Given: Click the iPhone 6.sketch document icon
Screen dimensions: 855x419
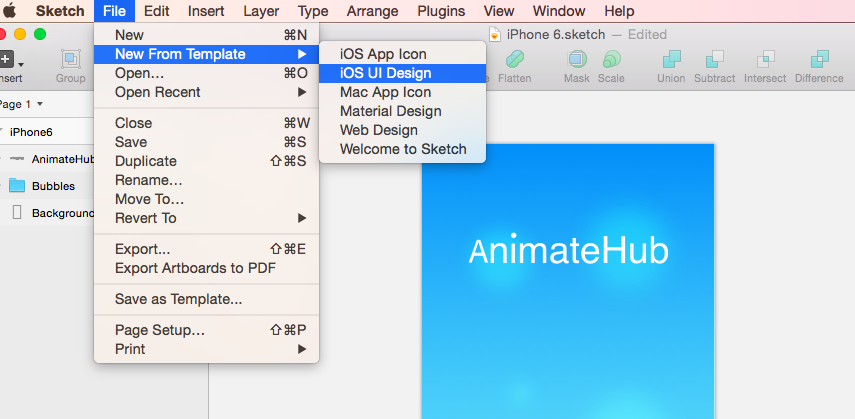Looking at the screenshot, I should [x=495, y=34].
